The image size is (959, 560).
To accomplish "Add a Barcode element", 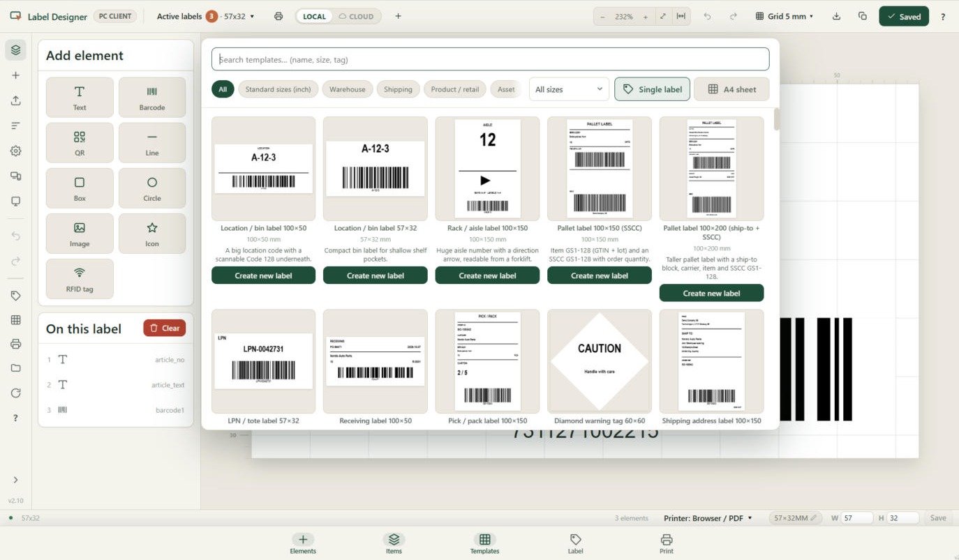I will tap(152, 97).
